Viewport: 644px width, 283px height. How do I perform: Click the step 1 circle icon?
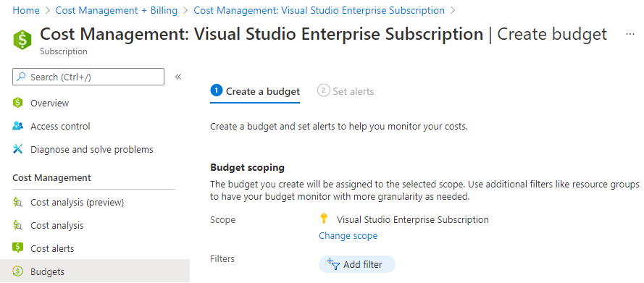click(x=217, y=90)
